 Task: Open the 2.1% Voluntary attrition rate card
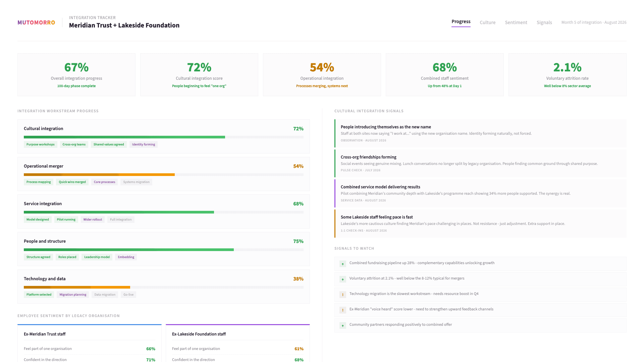(x=567, y=75)
